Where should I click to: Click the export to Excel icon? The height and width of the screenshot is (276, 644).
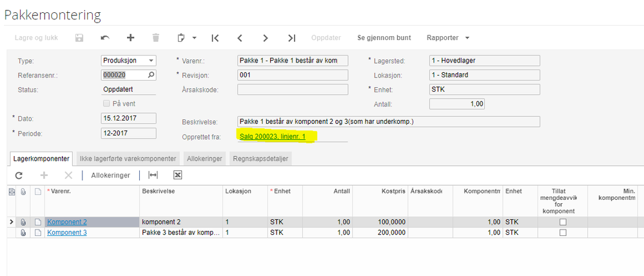pyautogui.click(x=177, y=175)
